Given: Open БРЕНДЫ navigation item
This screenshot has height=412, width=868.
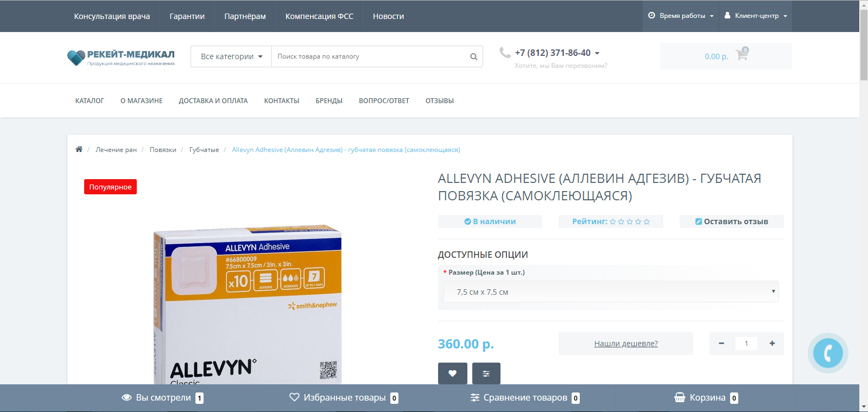Looking at the screenshot, I should pyautogui.click(x=329, y=101).
